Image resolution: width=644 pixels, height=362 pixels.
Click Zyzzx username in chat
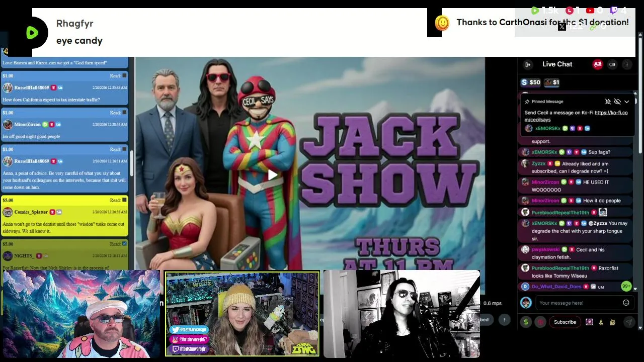pos(538,164)
